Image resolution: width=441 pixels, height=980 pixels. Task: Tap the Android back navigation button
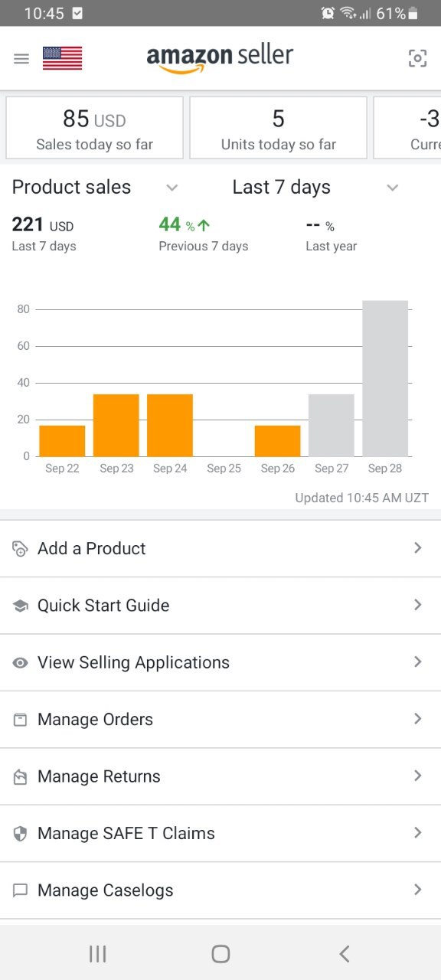[345, 953]
